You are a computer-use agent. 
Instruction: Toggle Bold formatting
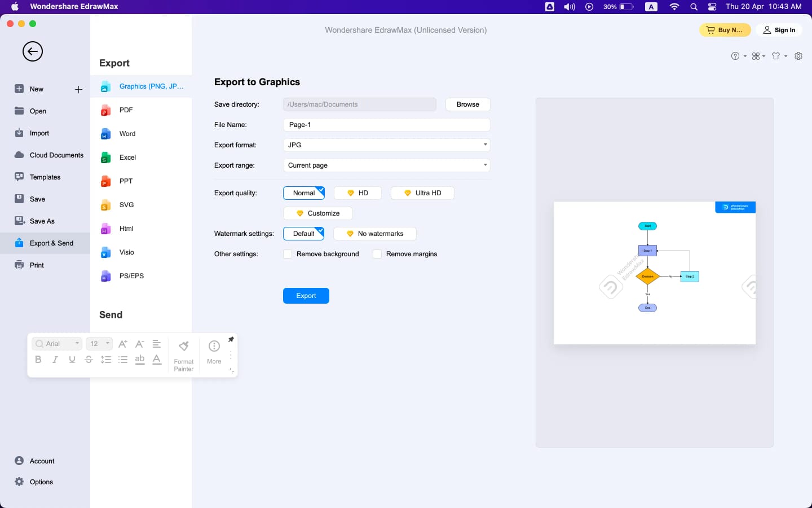pos(38,360)
